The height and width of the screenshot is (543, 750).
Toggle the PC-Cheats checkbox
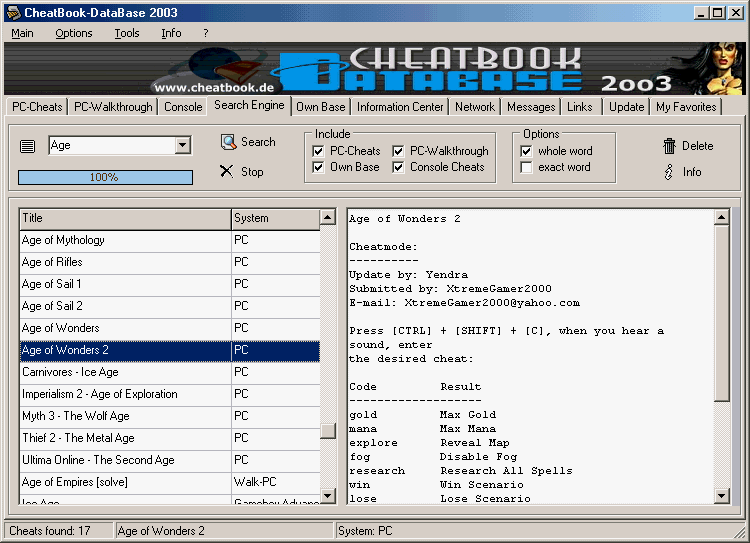(318, 151)
